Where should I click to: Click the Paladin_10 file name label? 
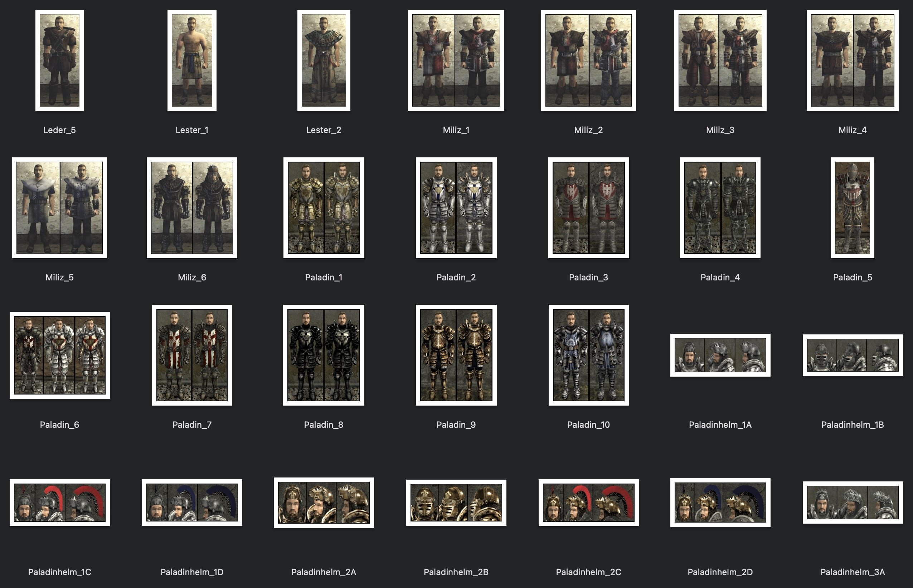click(x=588, y=425)
